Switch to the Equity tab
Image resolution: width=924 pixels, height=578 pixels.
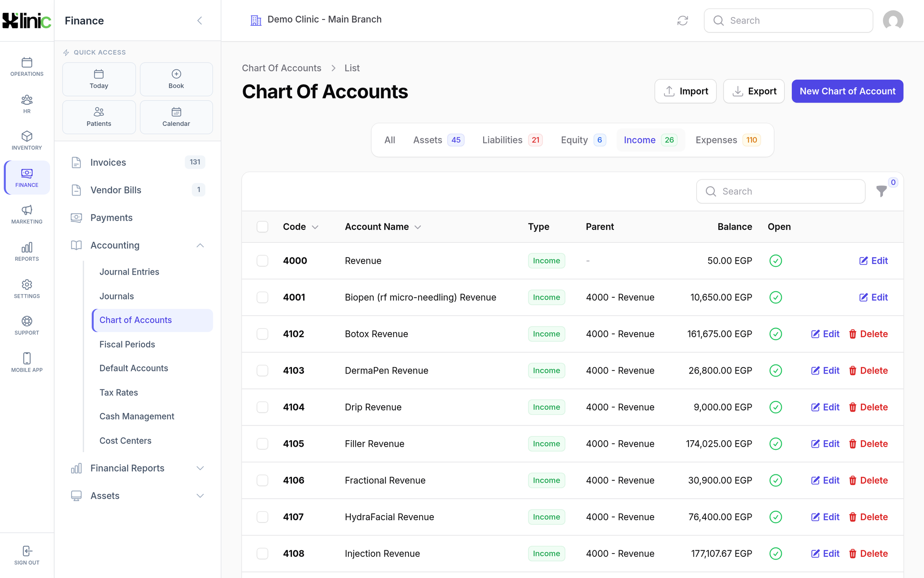[x=583, y=140]
